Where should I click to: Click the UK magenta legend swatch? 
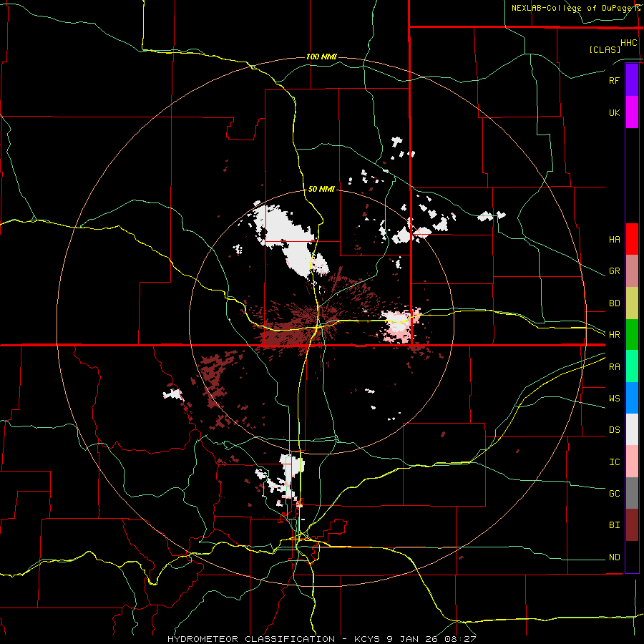pyautogui.click(x=632, y=112)
